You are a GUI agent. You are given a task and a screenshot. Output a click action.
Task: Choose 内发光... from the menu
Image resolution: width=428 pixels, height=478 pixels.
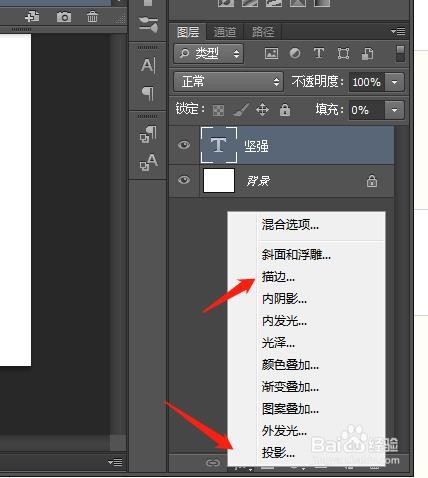284,321
